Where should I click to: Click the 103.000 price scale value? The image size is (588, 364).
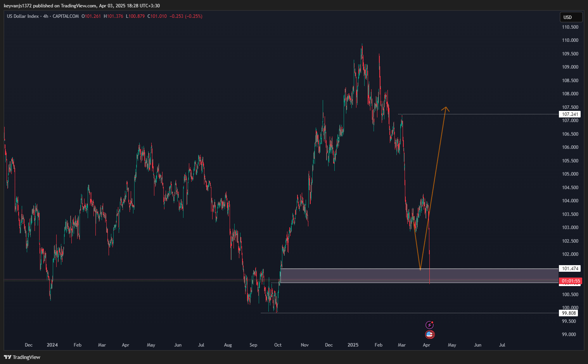coord(570,228)
